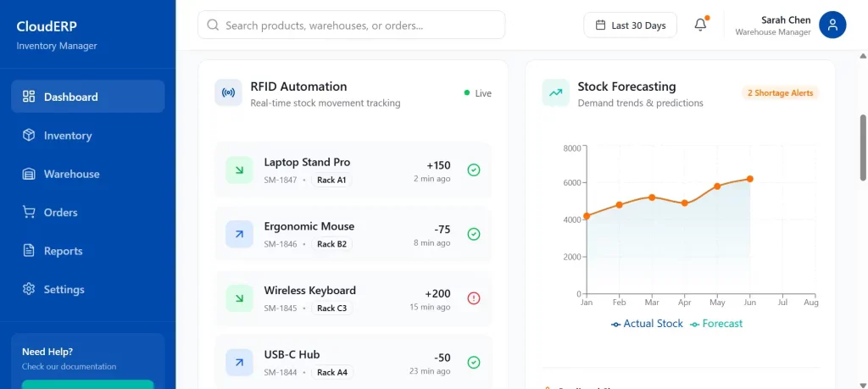Open Settings in the sidebar
This screenshot has height=389, width=868.
(87, 289)
